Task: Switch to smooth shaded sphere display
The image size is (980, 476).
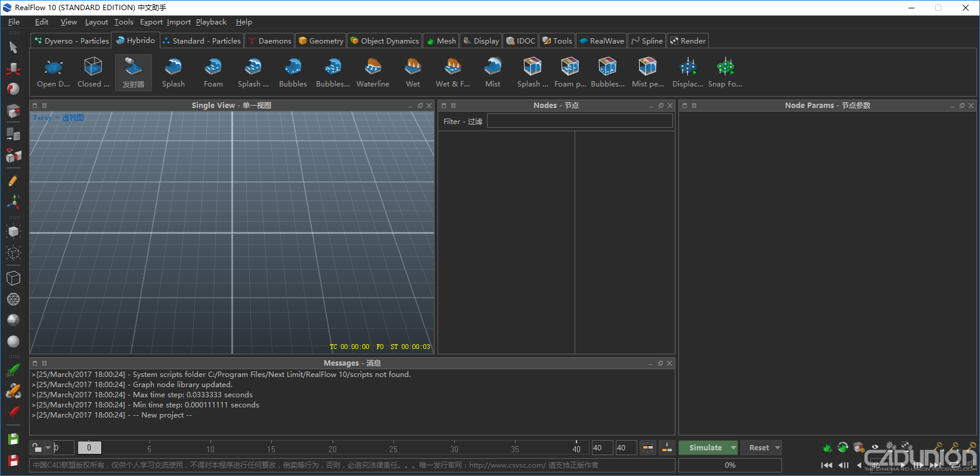Action: pos(13,341)
